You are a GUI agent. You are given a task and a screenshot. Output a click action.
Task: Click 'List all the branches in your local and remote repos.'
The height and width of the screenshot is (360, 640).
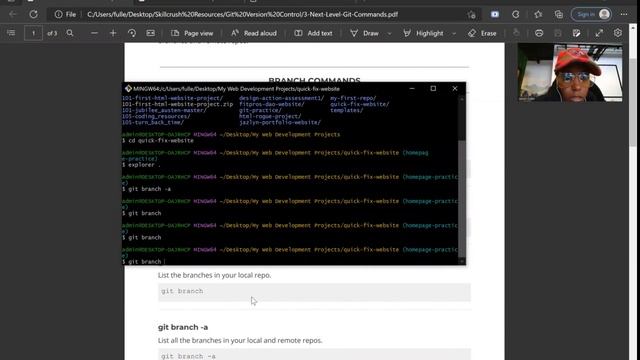[x=240, y=340]
